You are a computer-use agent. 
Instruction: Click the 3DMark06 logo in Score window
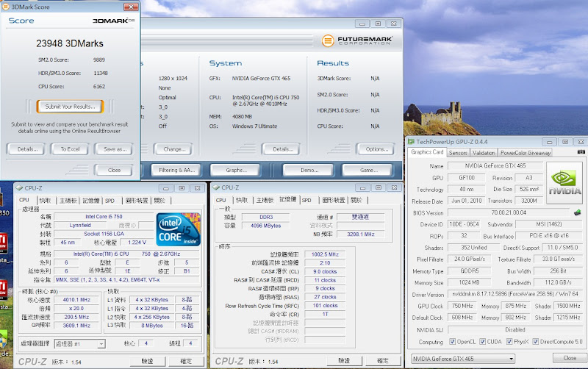[113, 21]
